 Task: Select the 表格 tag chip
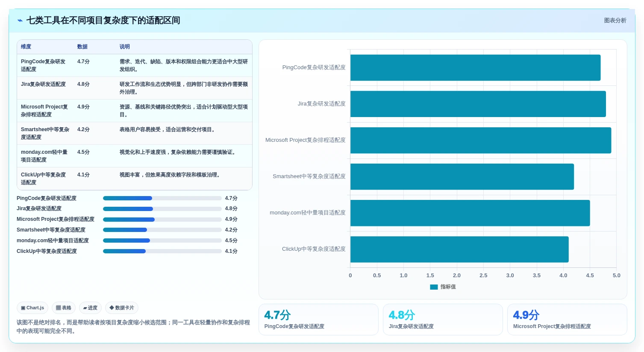point(64,308)
